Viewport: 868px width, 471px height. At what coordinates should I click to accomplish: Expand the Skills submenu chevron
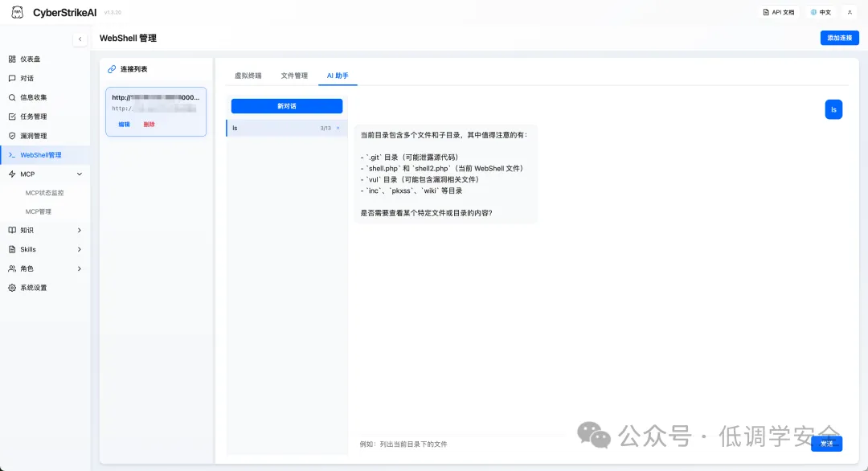point(79,250)
